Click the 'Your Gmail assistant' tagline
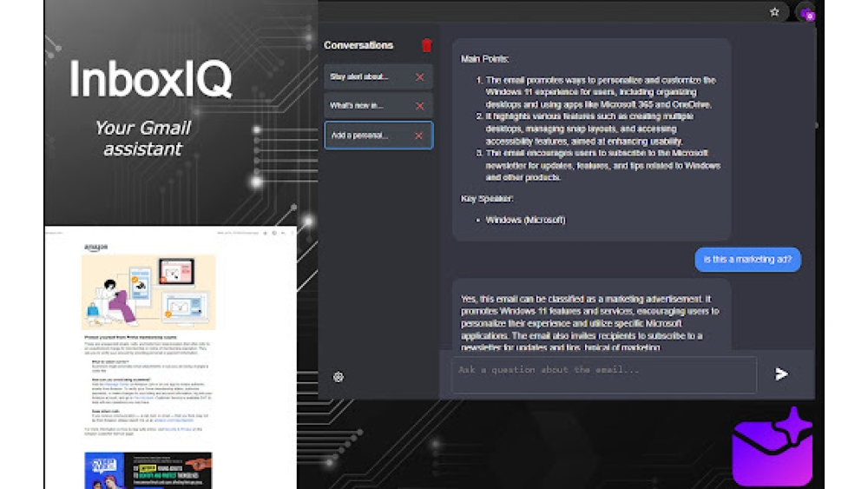 (x=143, y=138)
